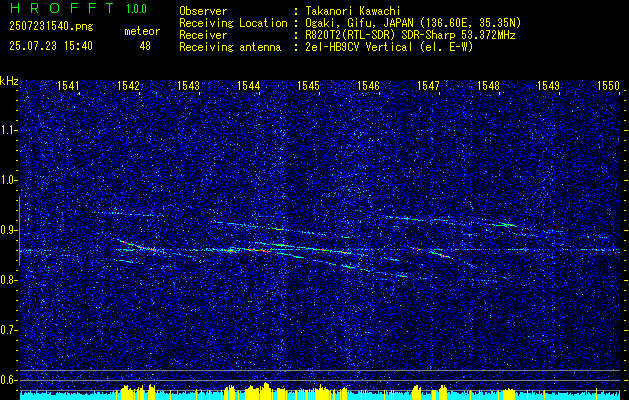Click the kHz axis unit label
The image size is (629, 400).
pos(9,81)
